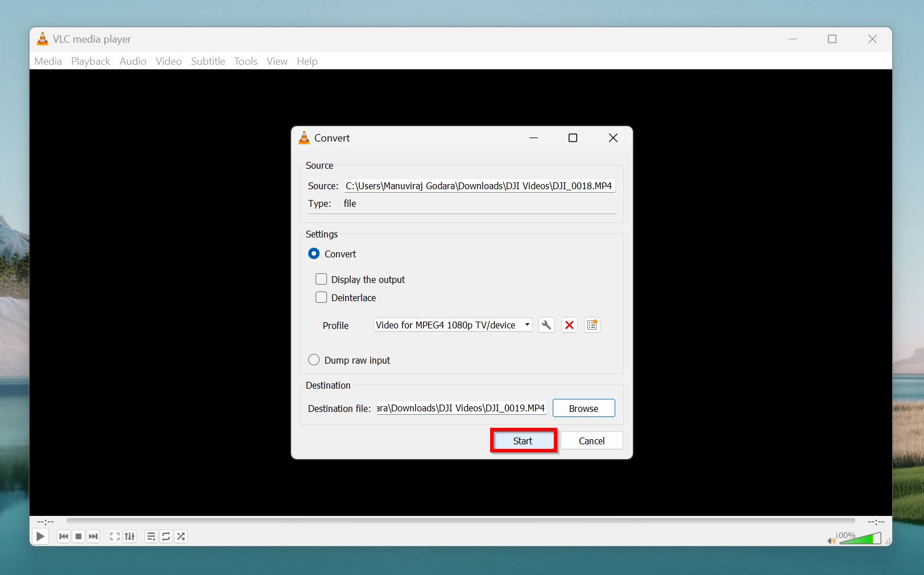This screenshot has width=924, height=575.
Task: Open the Video menu
Action: (168, 61)
